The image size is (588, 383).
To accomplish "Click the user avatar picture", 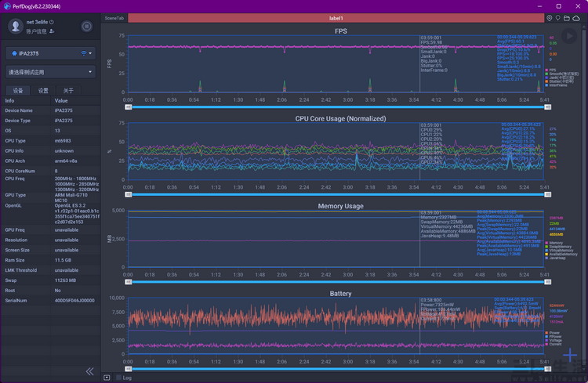I will coord(16,26).
